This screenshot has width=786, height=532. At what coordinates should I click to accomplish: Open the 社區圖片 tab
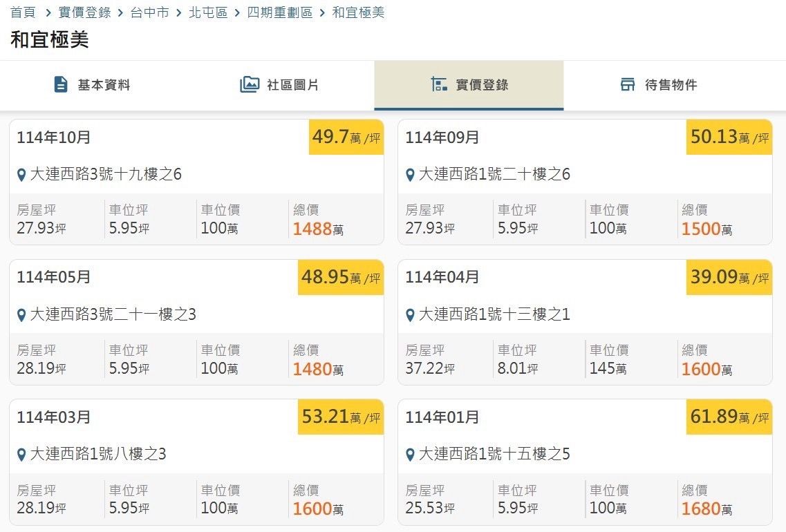[292, 85]
